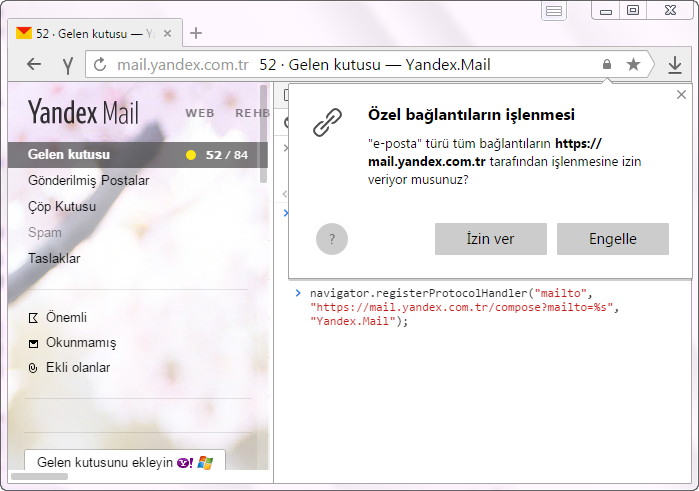Open Çöp Kutusu folder
Image resolution: width=699 pixels, height=491 pixels.
[62, 206]
